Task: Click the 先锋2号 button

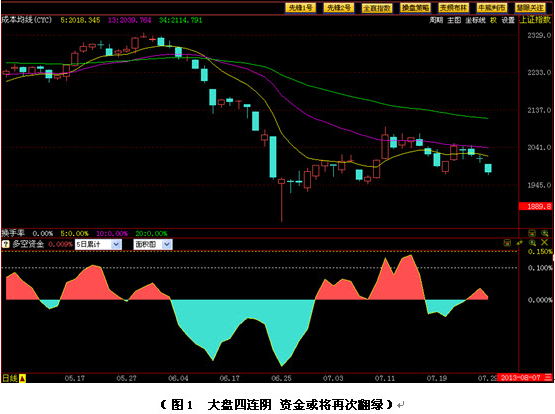Action: point(338,7)
